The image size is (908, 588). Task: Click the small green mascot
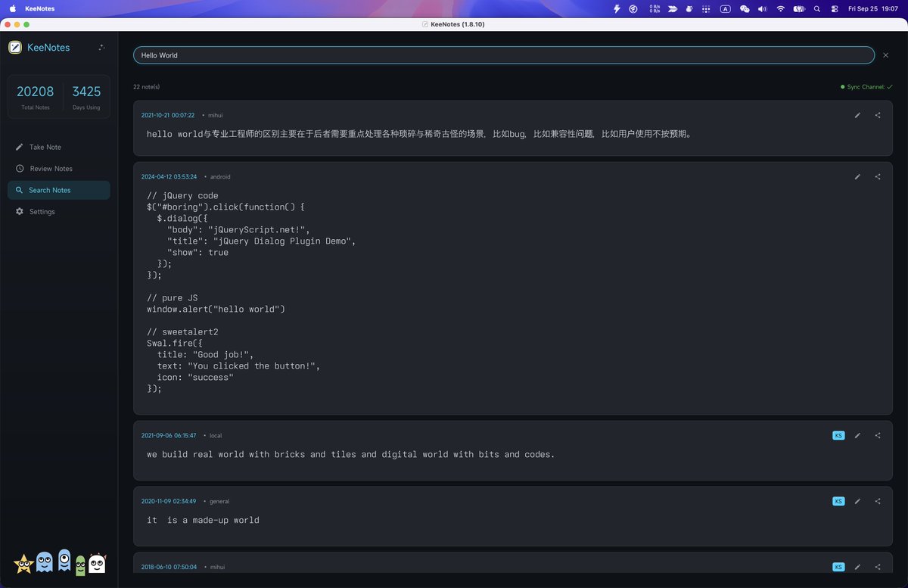(x=80, y=566)
